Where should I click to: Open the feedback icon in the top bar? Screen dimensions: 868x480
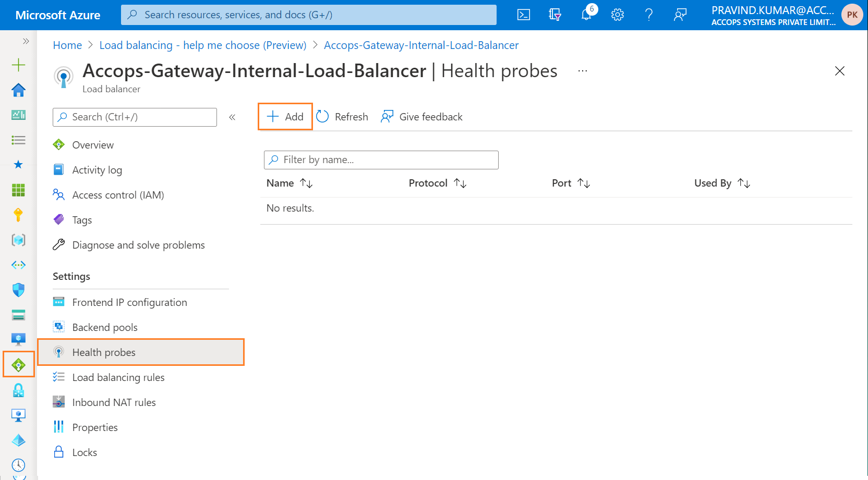click(680, 15)
